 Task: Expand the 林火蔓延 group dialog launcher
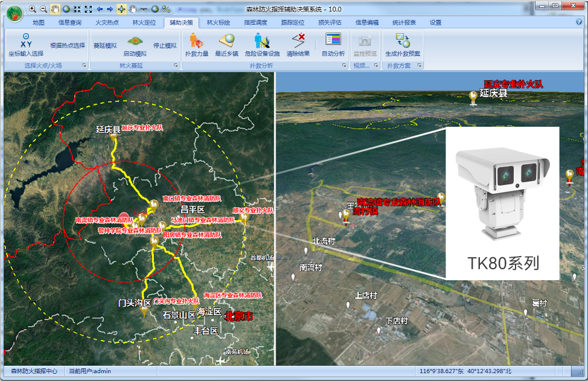(x=176, y=65)
